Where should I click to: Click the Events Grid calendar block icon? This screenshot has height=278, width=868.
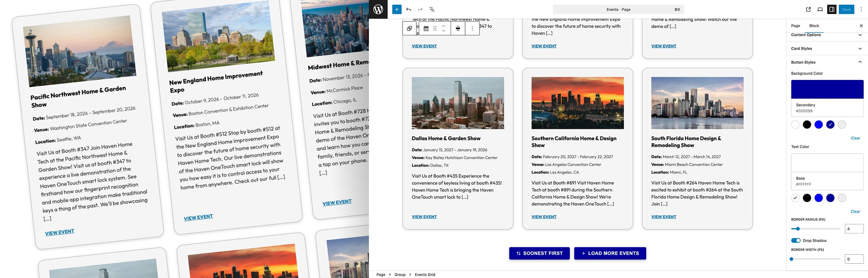(426, 28)
